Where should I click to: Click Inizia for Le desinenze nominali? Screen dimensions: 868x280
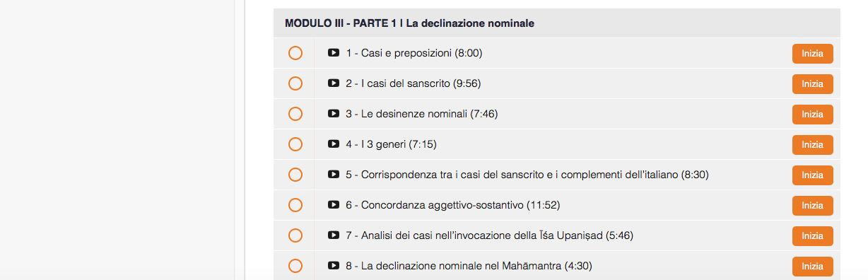tap(813, 115)
